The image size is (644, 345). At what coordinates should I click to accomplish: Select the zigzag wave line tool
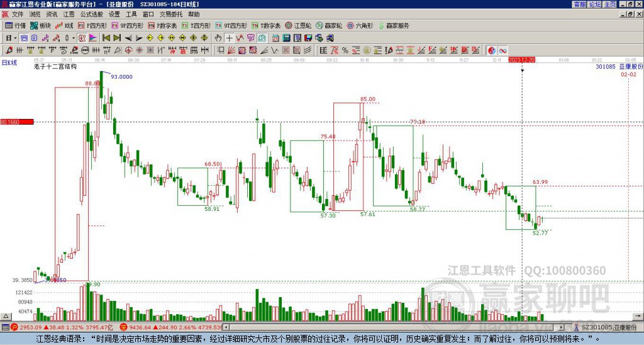pos(275,50)
